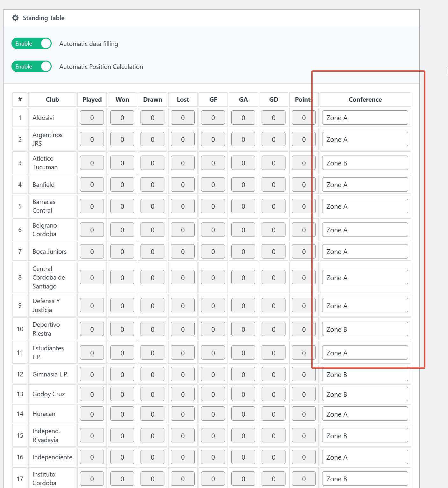Click Won field for Godoy Cruz
Screen dimensions: 448x488
coord(122,394)
